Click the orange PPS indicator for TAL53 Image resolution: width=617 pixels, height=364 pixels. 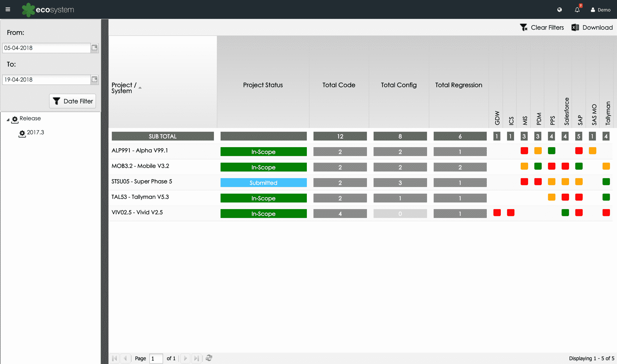point(552,197)
